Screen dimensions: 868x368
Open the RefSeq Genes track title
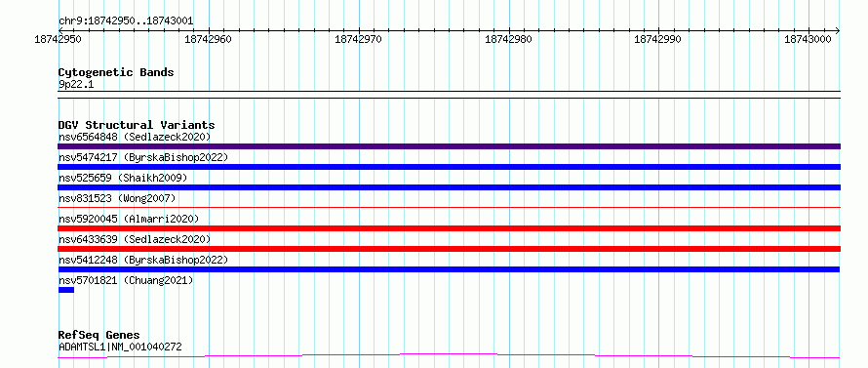point(99,336)
